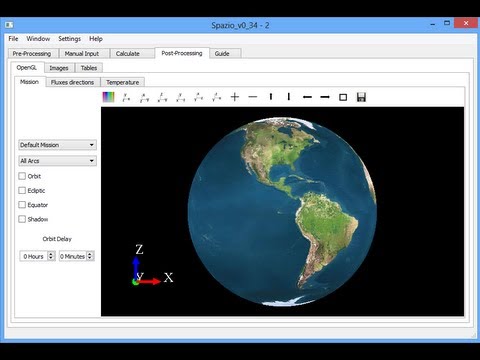
Task: Increase the Minutes spinner value
Action: pyautogui.click(x=90, y=254)
